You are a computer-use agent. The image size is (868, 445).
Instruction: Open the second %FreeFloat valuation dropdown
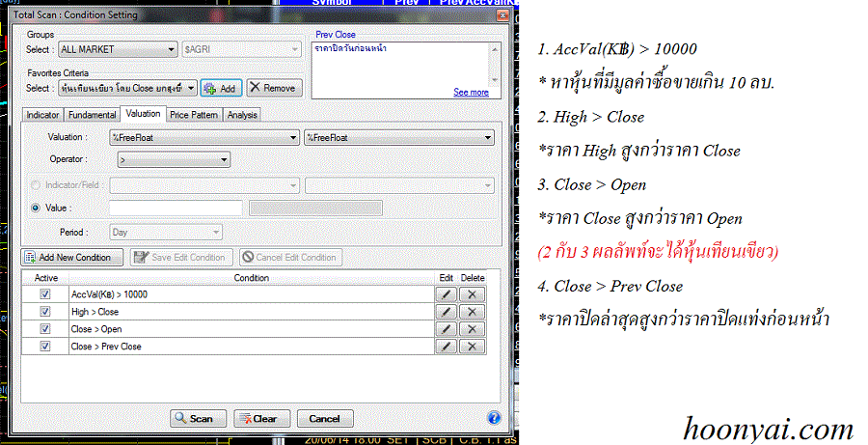[398, 137]
